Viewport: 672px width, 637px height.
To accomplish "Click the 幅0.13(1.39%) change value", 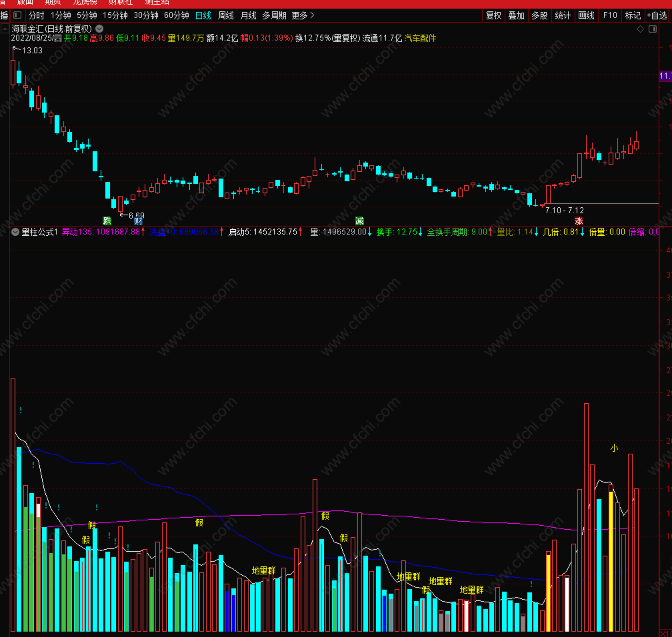I will (x=267, y=38).
